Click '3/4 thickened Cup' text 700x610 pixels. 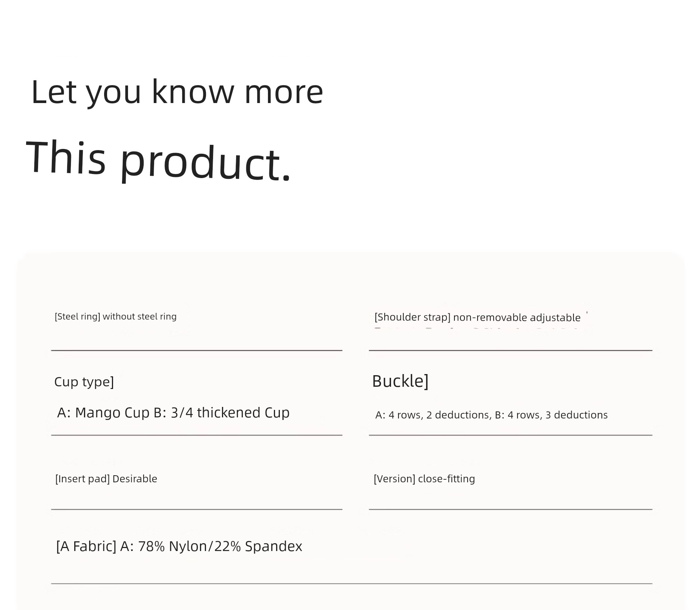click(x=230, y=413)
